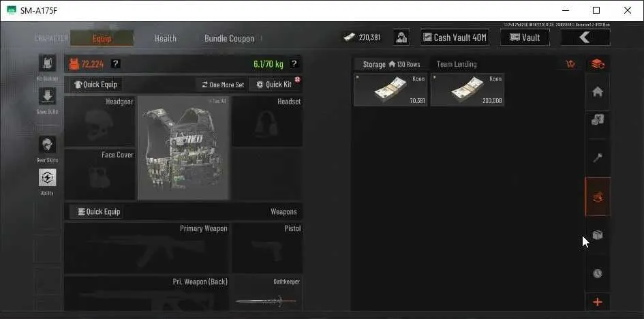Open the Kit Builder icon in left sidebar
Screen dimensions: 644x319
pyautogui.click(x=47, y=63)
